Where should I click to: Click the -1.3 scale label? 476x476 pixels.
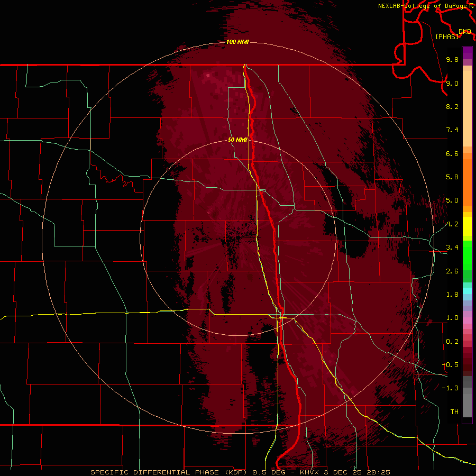[x=450, y=388]
